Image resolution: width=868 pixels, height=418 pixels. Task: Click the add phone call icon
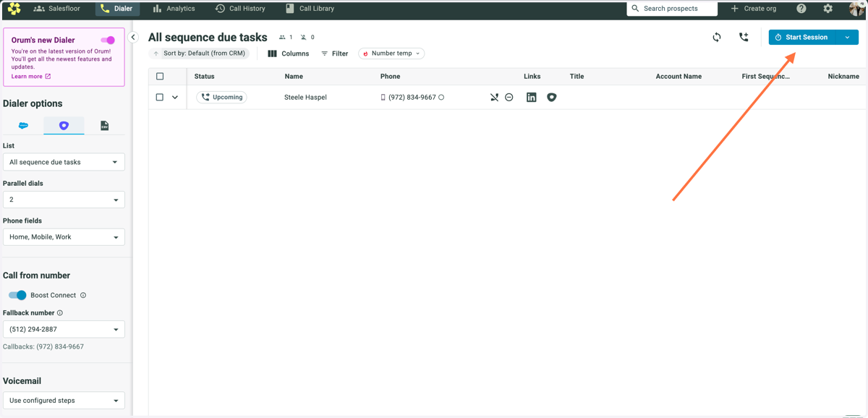pos(744,37)
